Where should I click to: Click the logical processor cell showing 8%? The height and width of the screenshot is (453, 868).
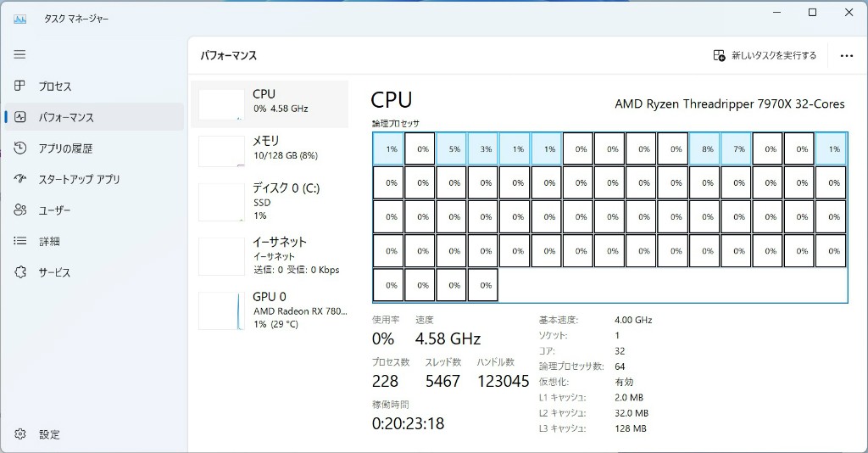coord(705,148)
